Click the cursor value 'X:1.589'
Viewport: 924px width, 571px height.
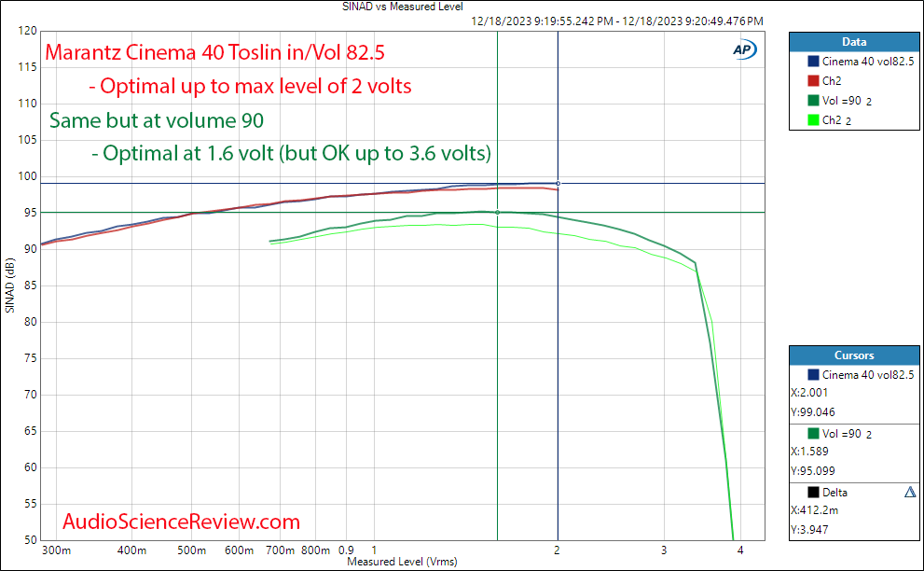(x=809, y=452)
